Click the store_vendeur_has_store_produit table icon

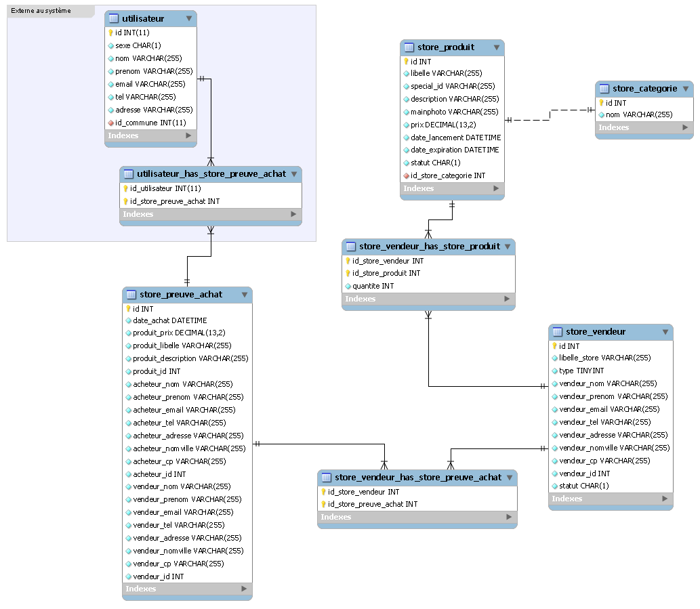pyautogui.click(x=351, y=246)
